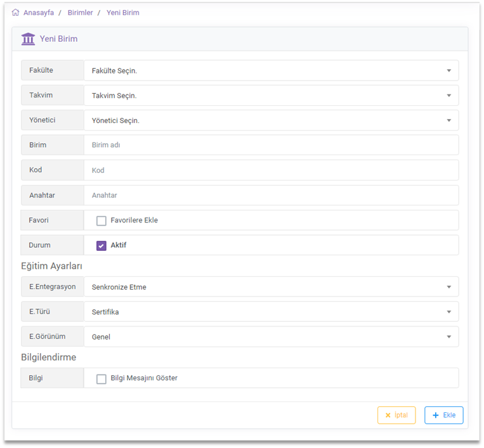Open the Yönetici Seçin dropdown

pyautogui.click(x=271, y=120)
